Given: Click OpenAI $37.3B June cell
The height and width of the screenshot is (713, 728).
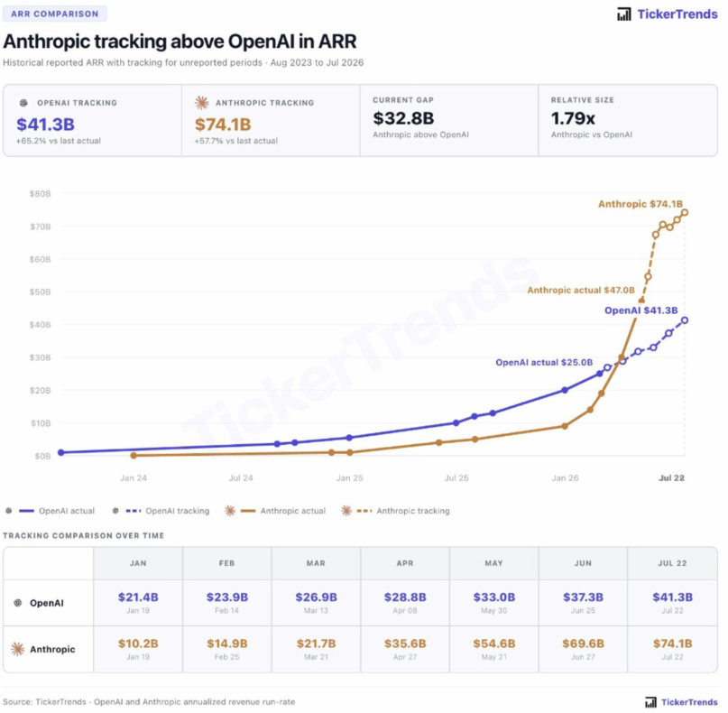Looking at the screenshot, I should (583, 603).
